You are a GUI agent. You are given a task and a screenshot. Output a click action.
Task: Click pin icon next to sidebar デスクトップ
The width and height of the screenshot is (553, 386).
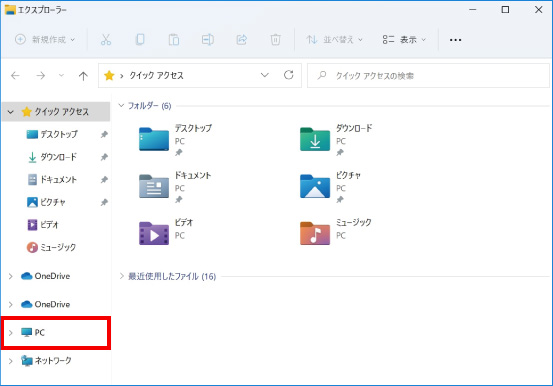(x=104, y=134)
